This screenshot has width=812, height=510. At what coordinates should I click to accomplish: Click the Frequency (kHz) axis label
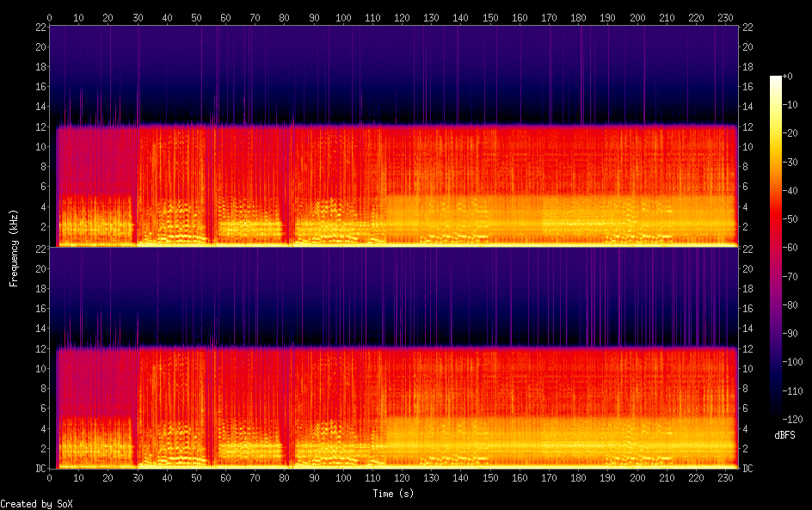tap(14, 247)
